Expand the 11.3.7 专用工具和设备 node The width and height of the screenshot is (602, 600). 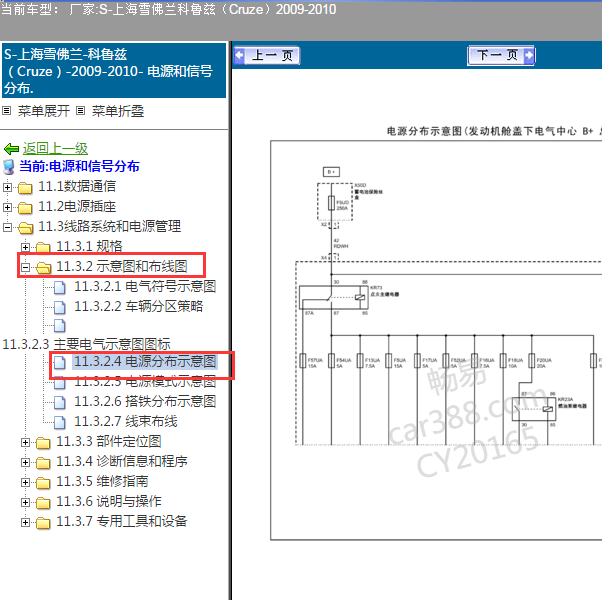[25, 522]
